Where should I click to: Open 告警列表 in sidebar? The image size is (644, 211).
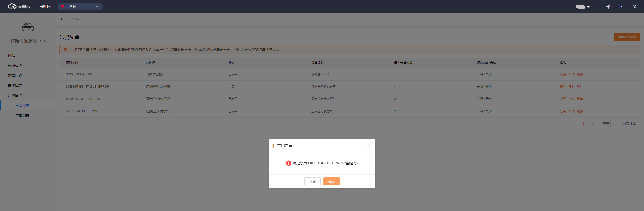(x=22, y=116)
